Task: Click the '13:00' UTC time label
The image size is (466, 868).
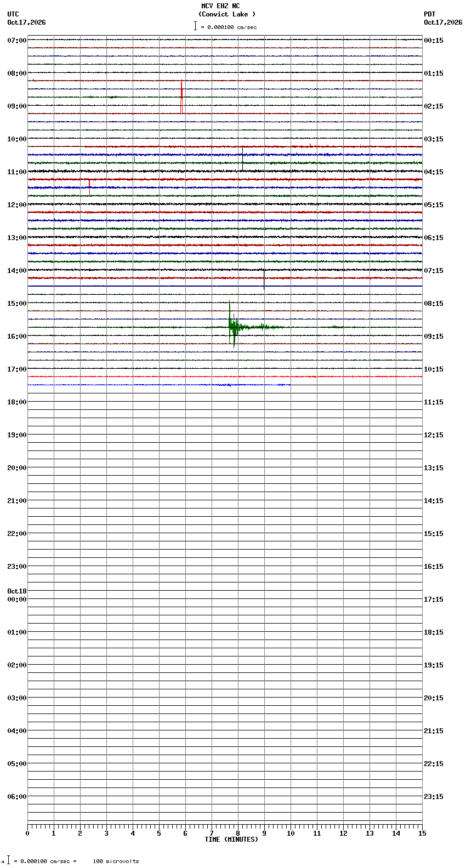Action: [x=17, y=238]
